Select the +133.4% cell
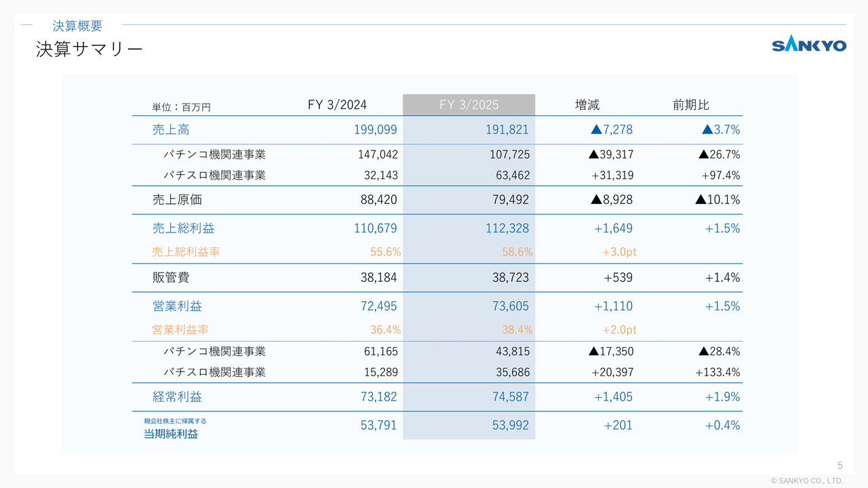 pos(717,372)
